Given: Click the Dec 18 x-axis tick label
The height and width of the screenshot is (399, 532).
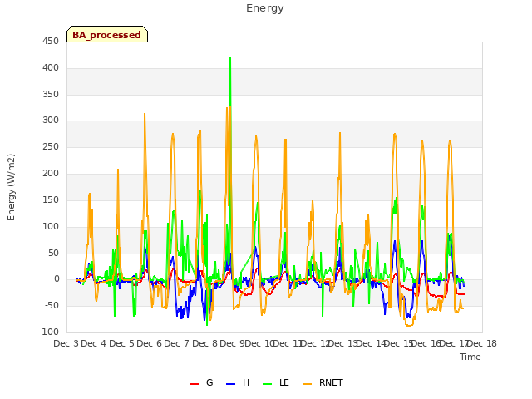Looking at the screenshot, I should point(482,343).
